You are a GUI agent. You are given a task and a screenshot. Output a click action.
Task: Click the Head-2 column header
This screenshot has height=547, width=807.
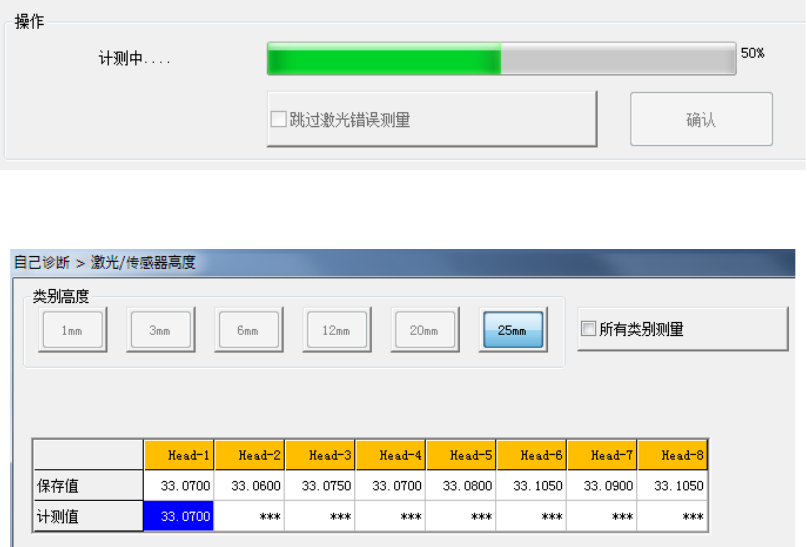(250, 455)
